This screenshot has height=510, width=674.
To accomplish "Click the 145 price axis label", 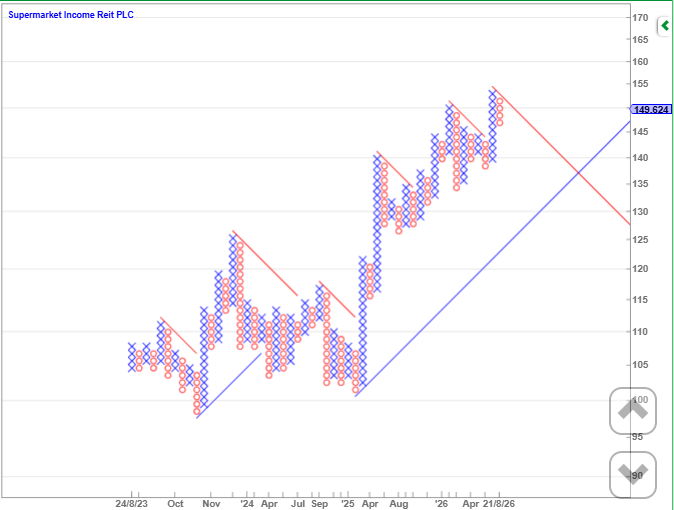I will [640, 132].
